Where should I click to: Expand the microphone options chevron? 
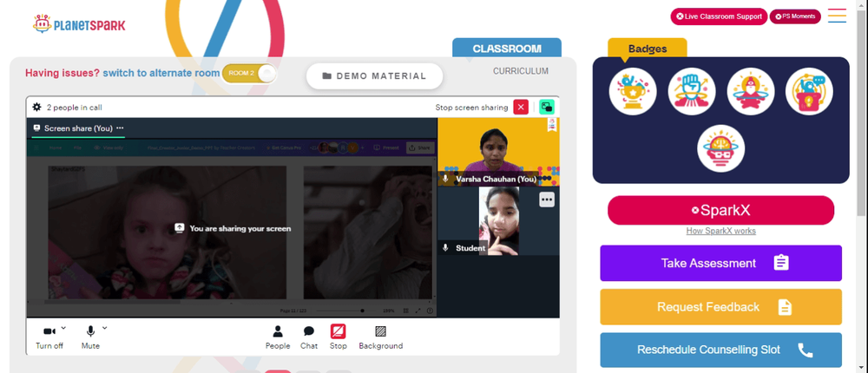pyautogui.click(x=105, y=328)
